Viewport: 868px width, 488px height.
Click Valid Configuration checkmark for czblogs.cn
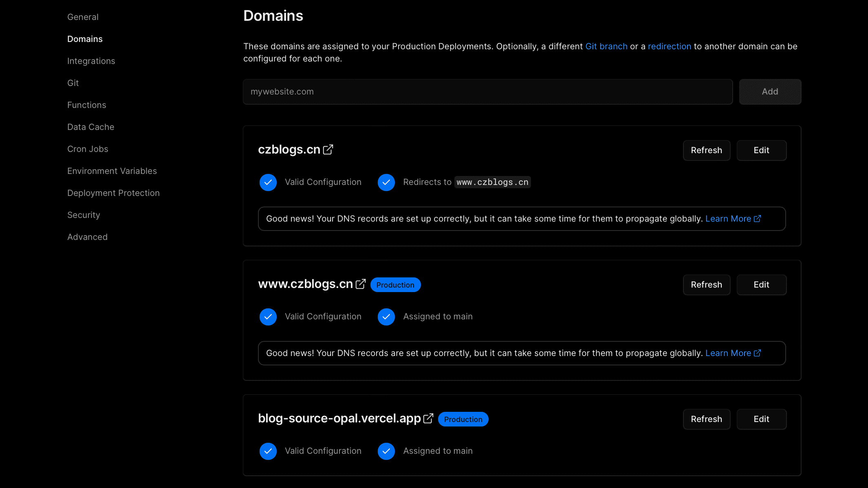(268, 182)
